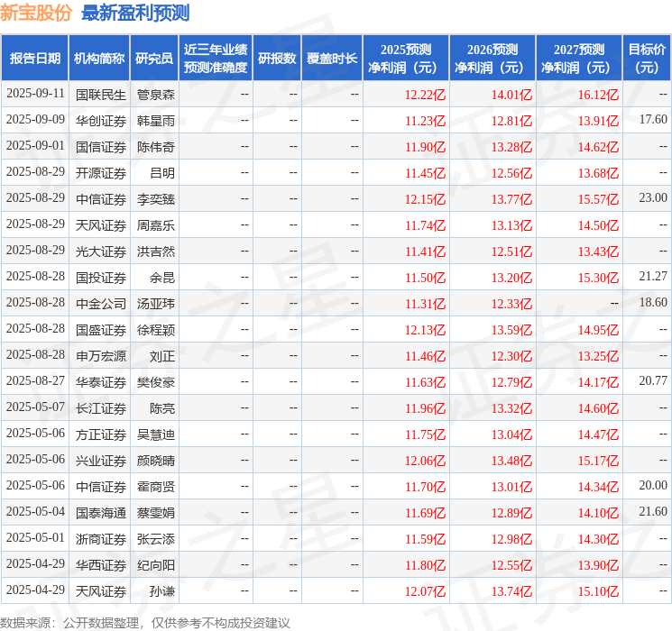Click the 中金公司 institution cell
Screen dimensions: 672x631
[101, 303]
